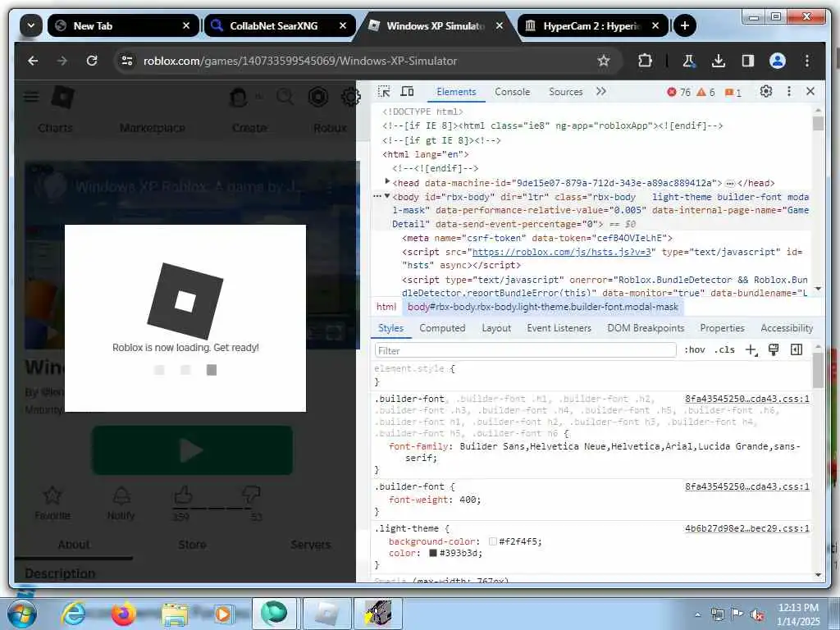This screenshot has width=840, height=630.
Task: Expand the head element node
Action: (387, 182)
